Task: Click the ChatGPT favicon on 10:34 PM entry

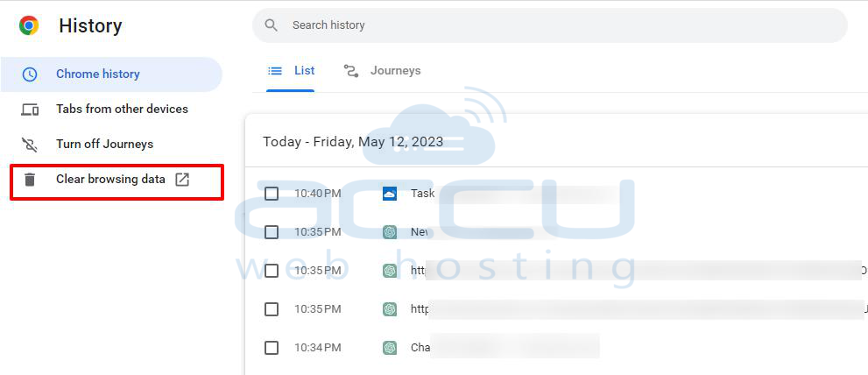Action: pyautogui.click(x=390, y=348)
